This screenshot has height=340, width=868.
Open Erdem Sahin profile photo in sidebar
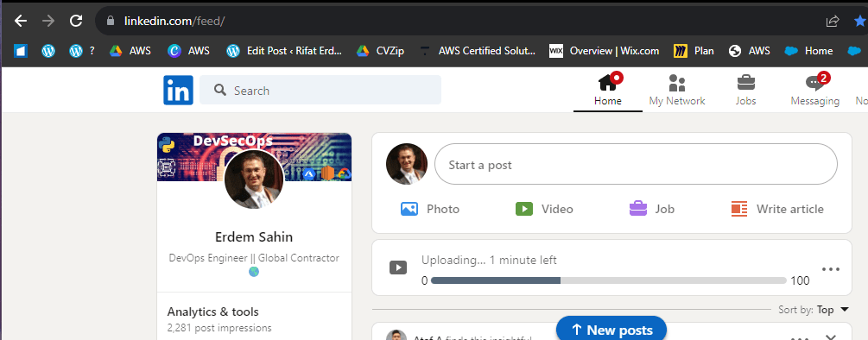point(254,179)
